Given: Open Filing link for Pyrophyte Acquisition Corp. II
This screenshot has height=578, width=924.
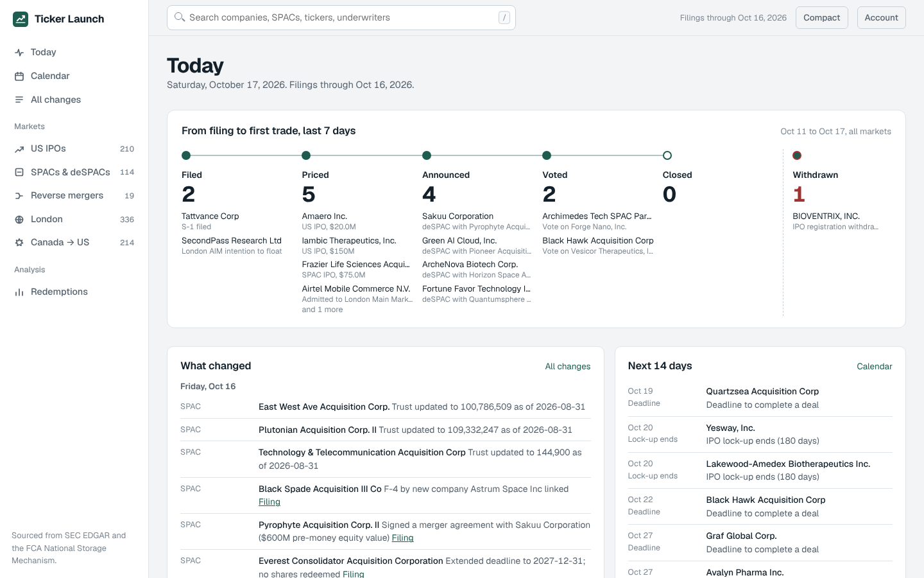Looking at the screenshot, I should [x=402, y=538].
